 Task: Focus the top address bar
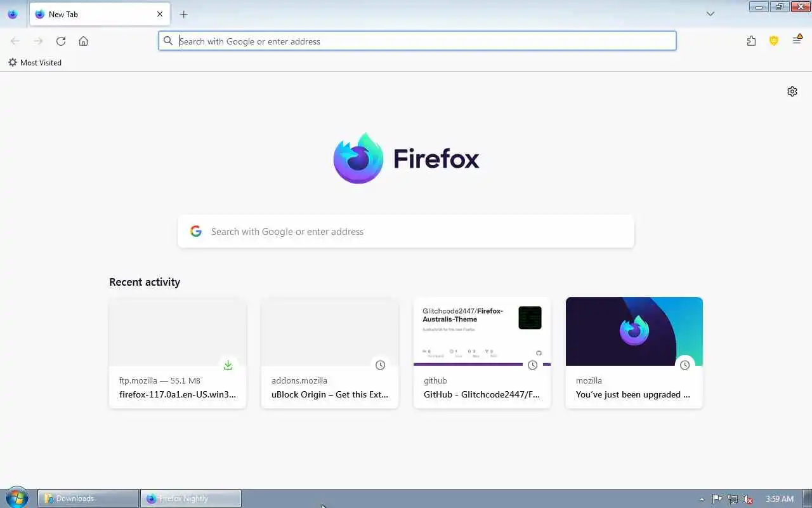(417, 41)
